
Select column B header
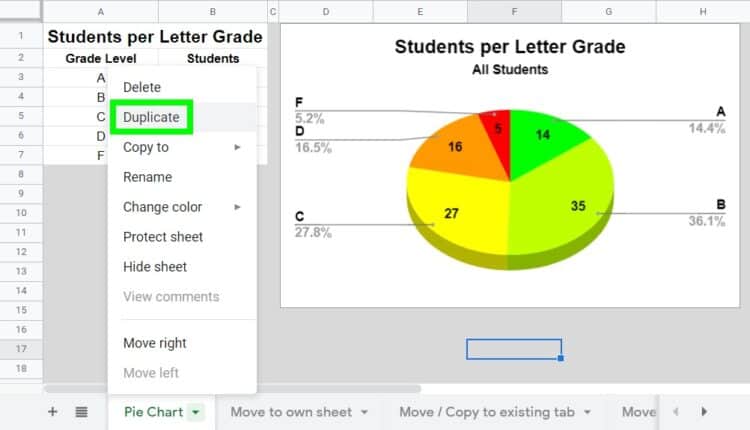[212, 11]
